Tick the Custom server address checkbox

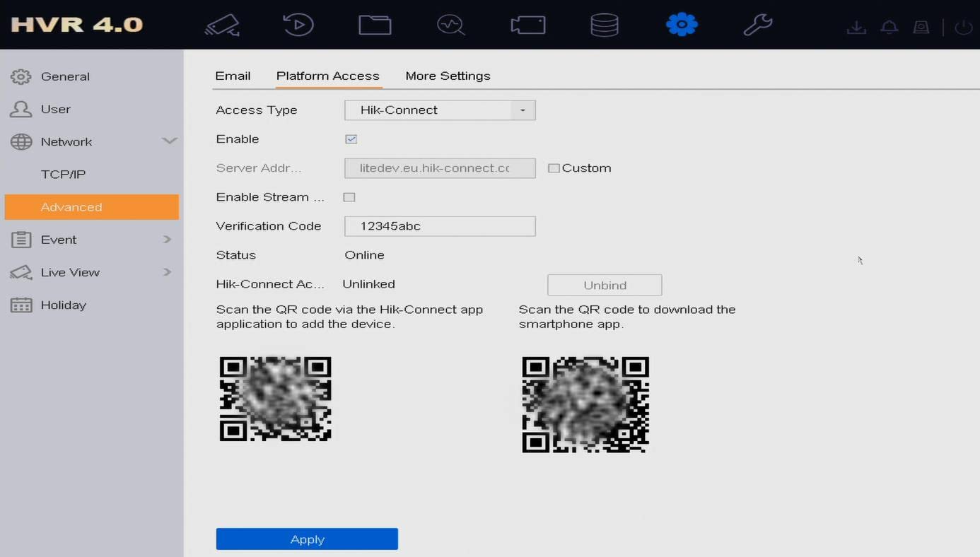(554, 168)
